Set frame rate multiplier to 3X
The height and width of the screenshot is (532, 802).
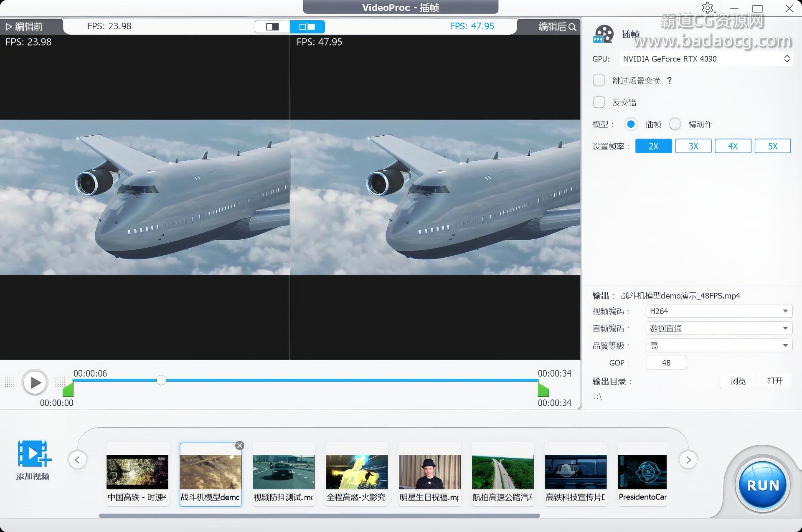(x=693, y=146)
